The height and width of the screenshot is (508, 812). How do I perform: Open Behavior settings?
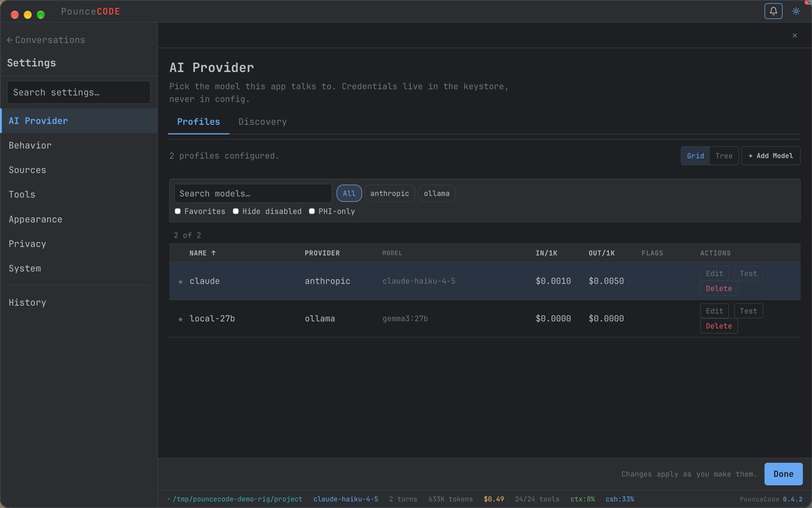tap(79, 145)
